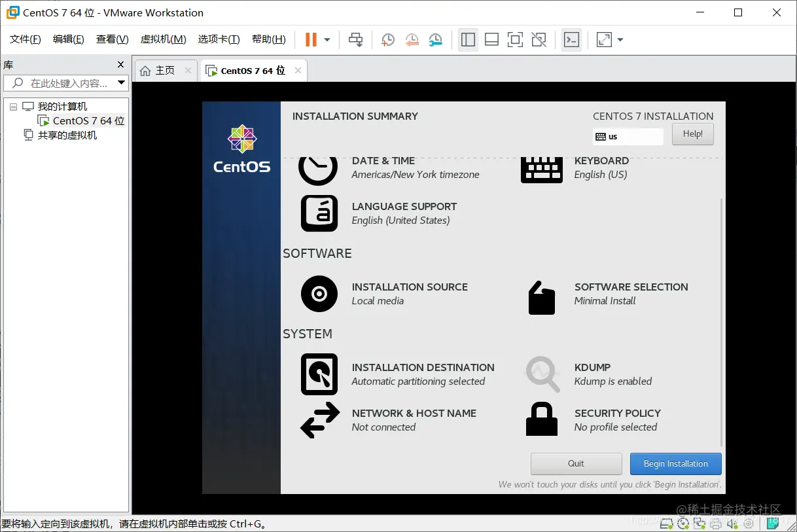Take a snapshot of this virtual machine
The height and width of the screenshot is (532, 797).
[x=388, y=40]
